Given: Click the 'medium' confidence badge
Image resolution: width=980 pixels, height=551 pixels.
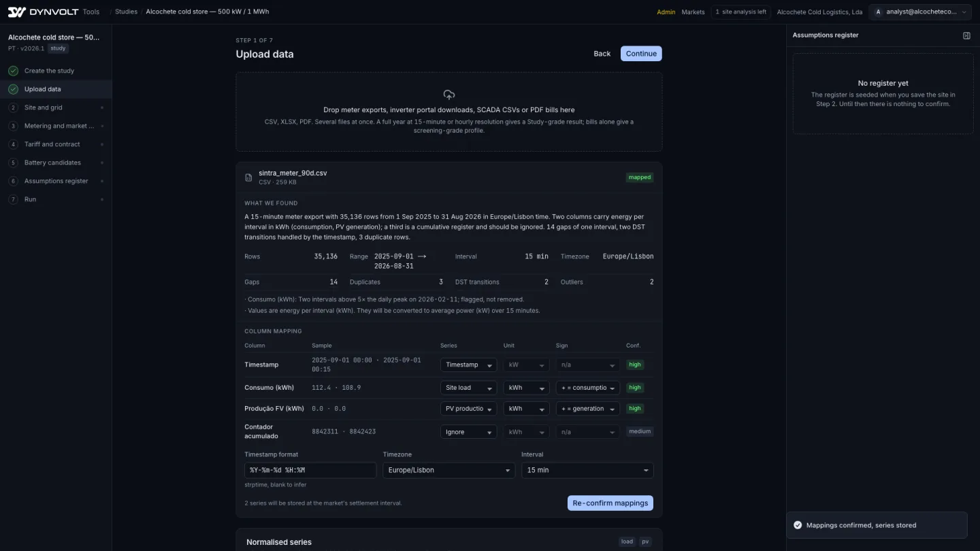Looking at the screenshot, I should coord(640,431).
